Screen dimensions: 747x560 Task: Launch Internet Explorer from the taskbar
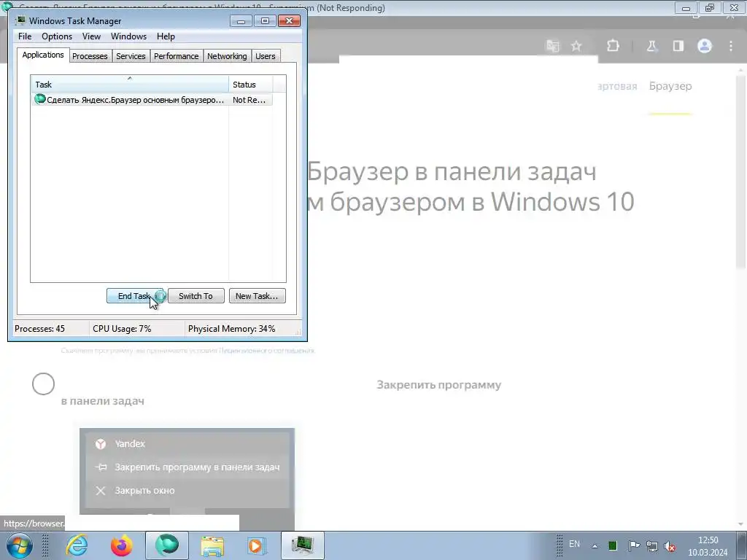click(77, 545)
